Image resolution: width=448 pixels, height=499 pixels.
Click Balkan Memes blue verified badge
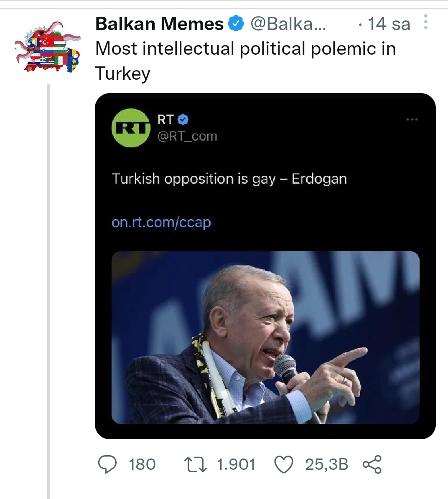pyautogui.click(x=236, y=24)
